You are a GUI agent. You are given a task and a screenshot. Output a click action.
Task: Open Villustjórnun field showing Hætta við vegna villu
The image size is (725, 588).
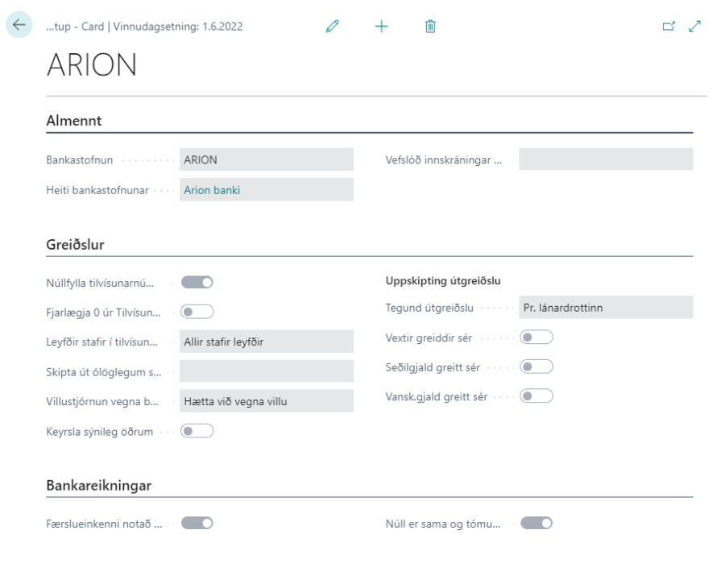point(266,401)
